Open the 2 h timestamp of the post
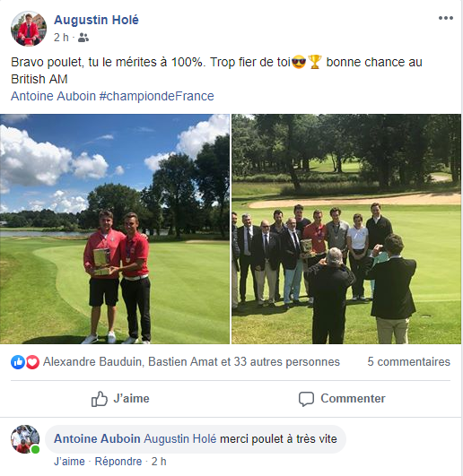Screen dimensions: 463x476 point(61,38)
